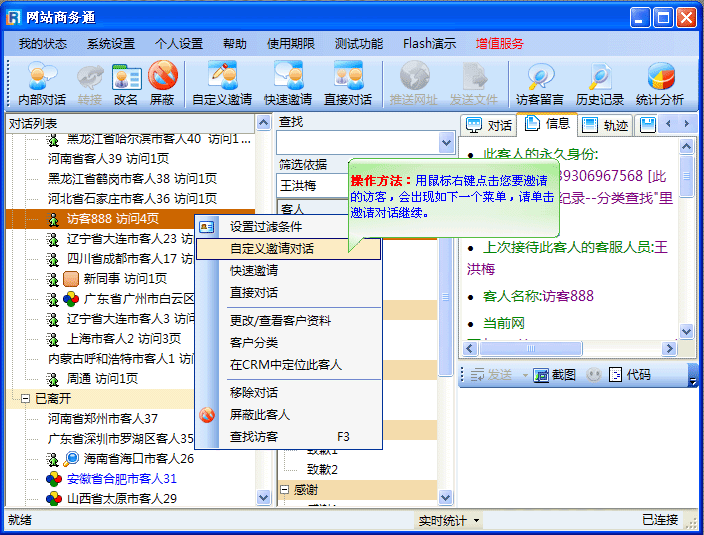
Task: Open the 查找 search dropdown
Action: point(447,143)
